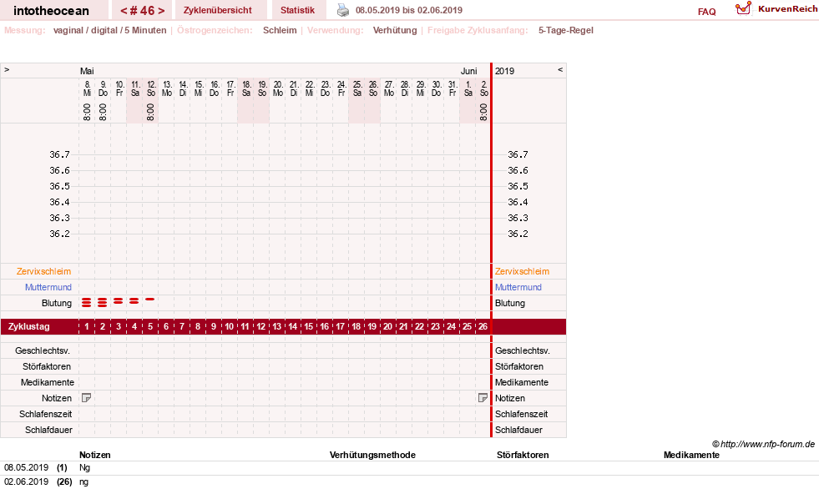Click the light bleeding marker on May 12
Viewport: 819px width, 504px height.
coord(150,300)
